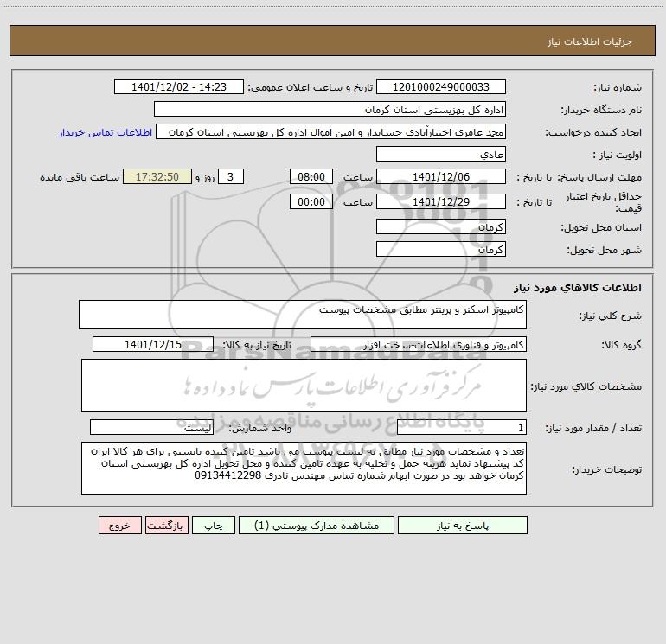666x644 pixels.
Task: Click label 'تاریخ و ساعت اعلان عمومی:'
Action: coord(311,87)
